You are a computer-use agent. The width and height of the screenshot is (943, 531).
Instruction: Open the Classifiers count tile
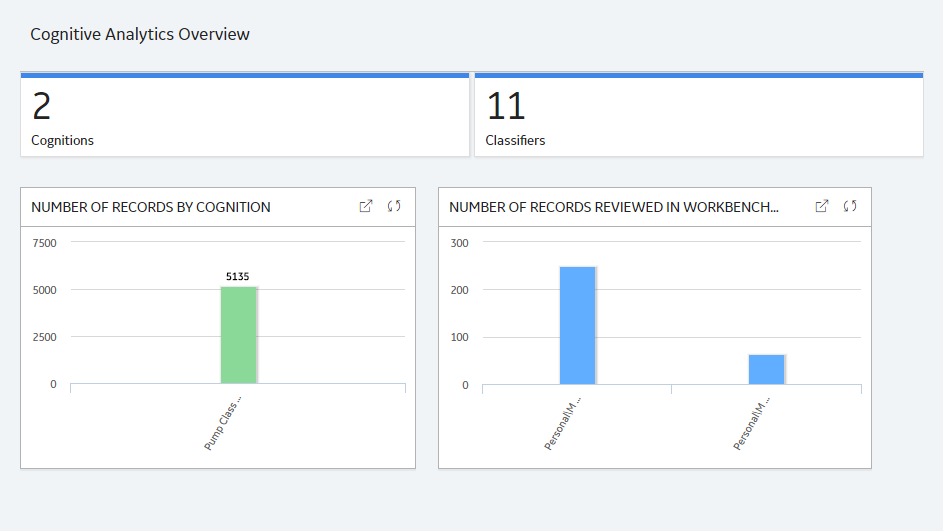coord(699,114)
